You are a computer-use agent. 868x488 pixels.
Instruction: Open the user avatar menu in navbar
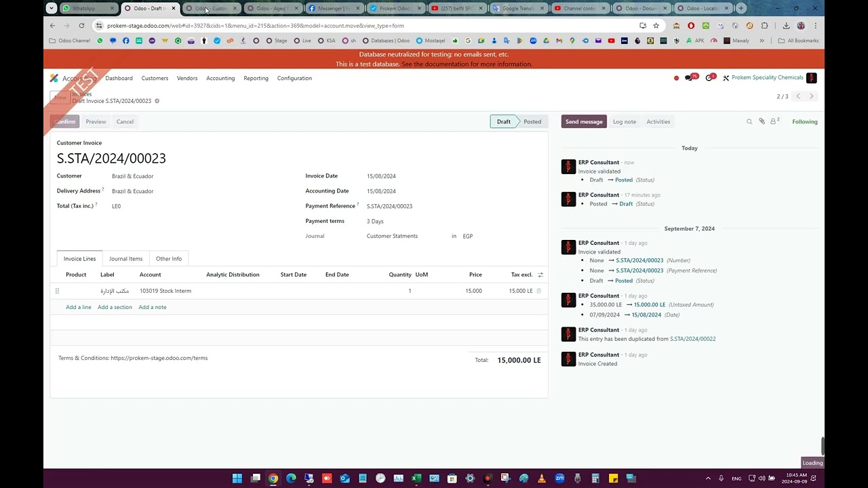pos(811,78)
